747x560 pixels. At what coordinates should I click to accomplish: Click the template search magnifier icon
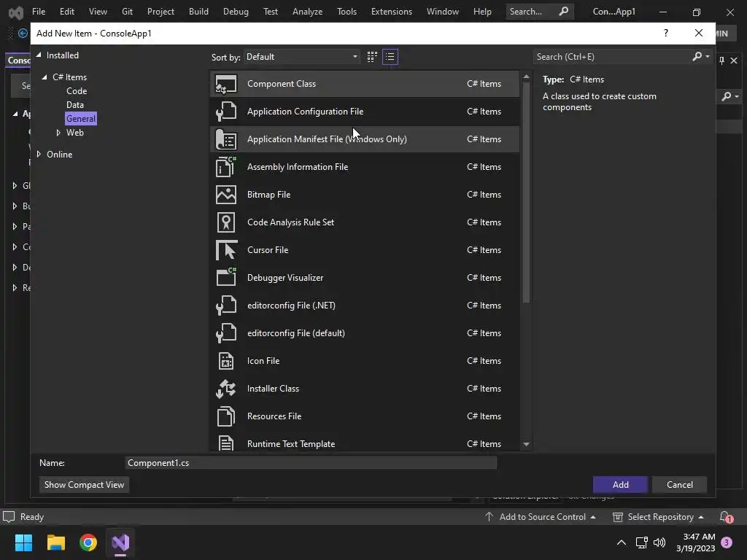(697, 57)
